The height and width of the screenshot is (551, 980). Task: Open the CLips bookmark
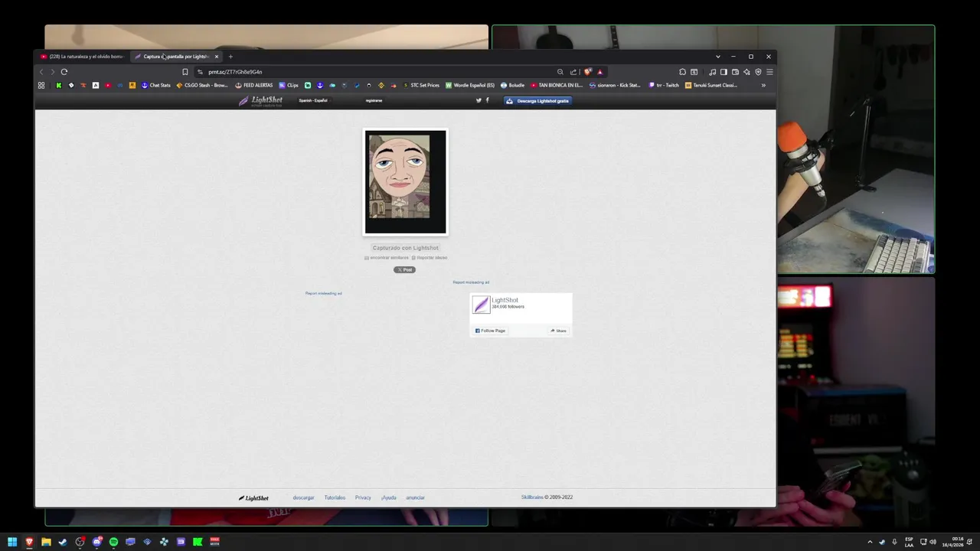[x=289, y=85]
